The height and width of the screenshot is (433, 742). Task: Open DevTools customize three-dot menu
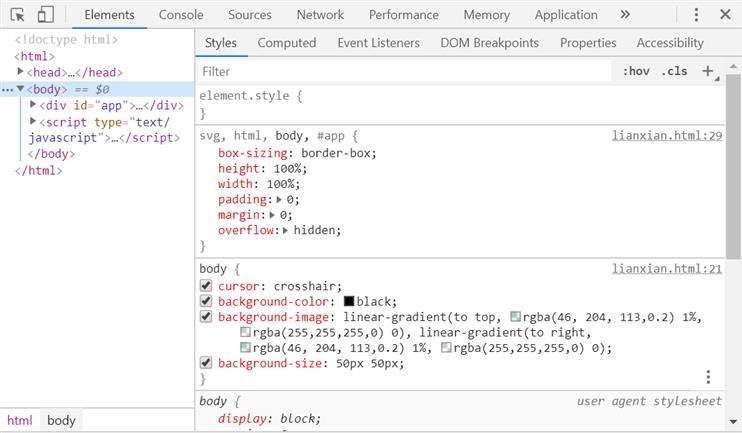click(697, 15)
